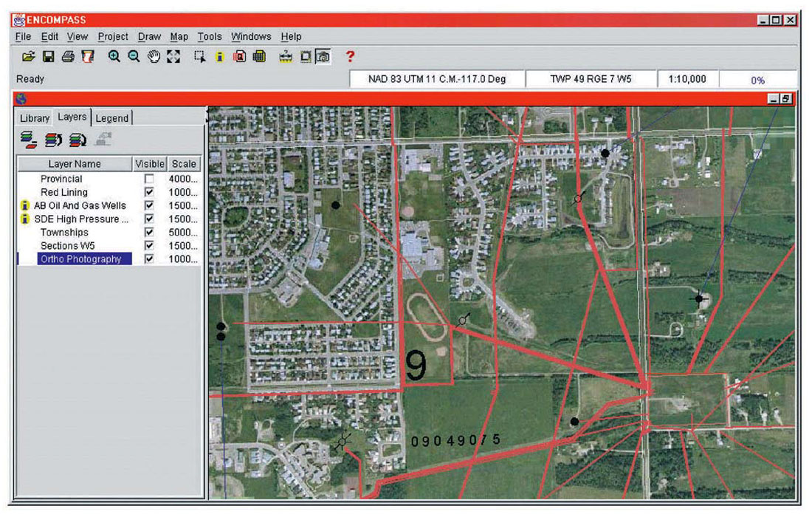812x517 pixels.
Task: Open the File menu
Action: click(23, 37)
